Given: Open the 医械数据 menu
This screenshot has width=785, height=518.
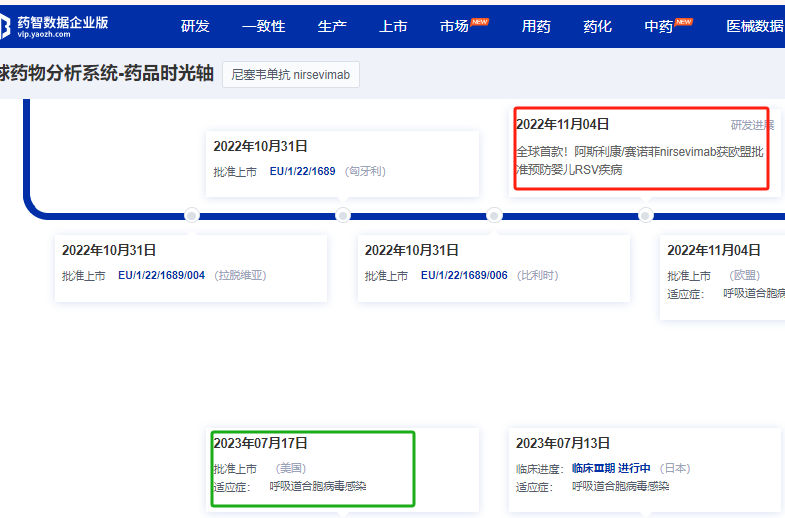Looking at the screenshot, I should 755,26.
